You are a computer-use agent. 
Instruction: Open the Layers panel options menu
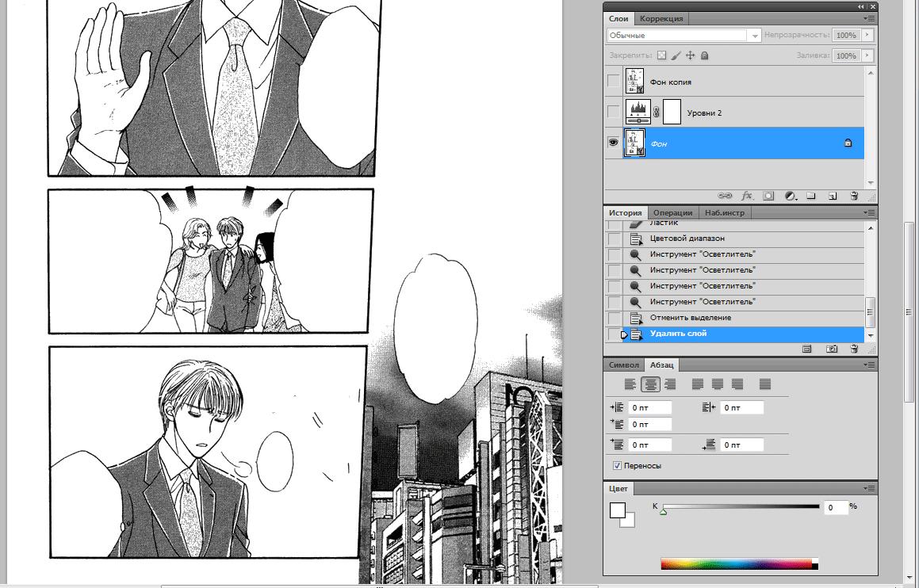pyautogui.click(x=870, y=19)
